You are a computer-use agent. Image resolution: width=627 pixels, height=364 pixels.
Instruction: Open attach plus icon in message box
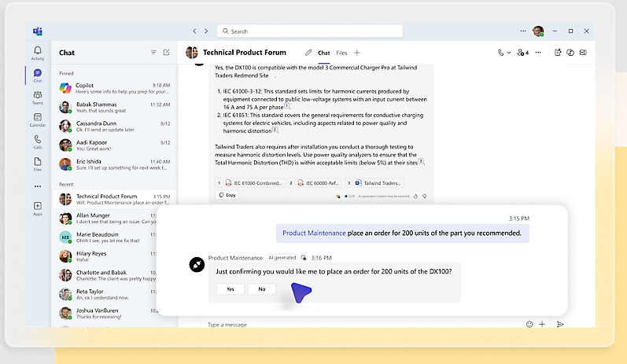click(x=542, y=324)
